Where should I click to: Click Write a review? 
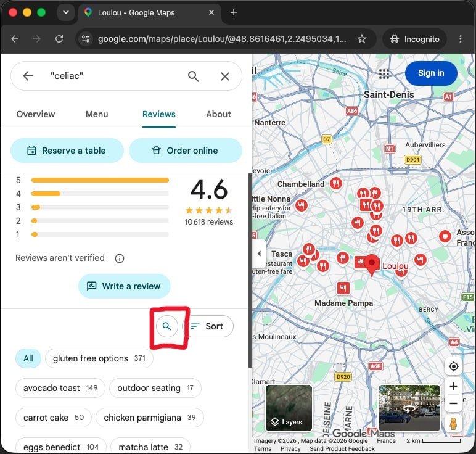tap(125, 286)
